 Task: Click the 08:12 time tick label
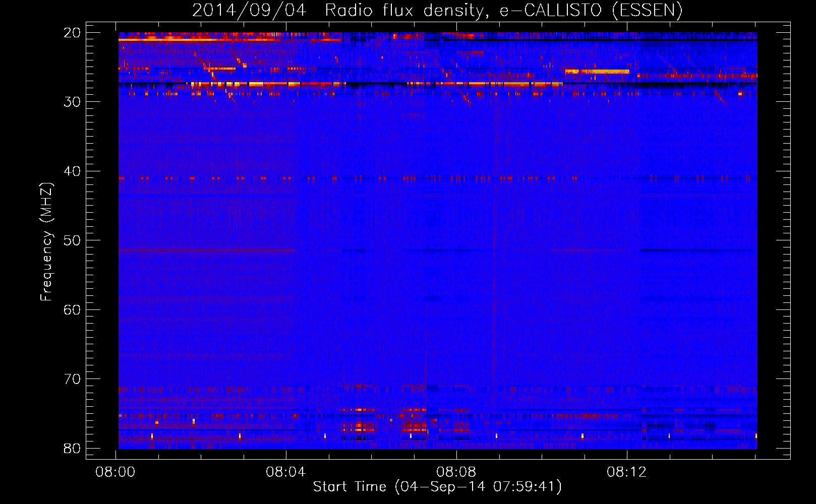tap(627, 472)
